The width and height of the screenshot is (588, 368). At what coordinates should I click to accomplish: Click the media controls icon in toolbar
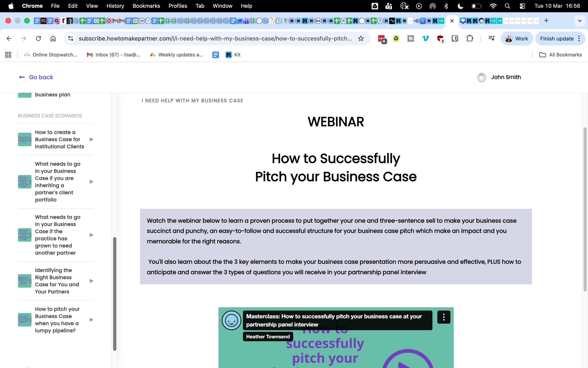(491, 39)
